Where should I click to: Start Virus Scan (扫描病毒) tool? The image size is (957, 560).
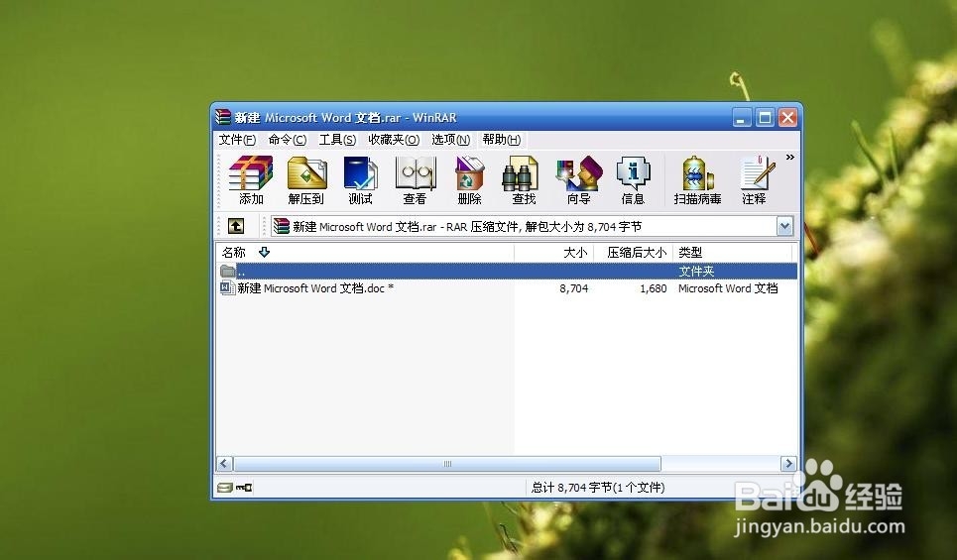point(697,180)
